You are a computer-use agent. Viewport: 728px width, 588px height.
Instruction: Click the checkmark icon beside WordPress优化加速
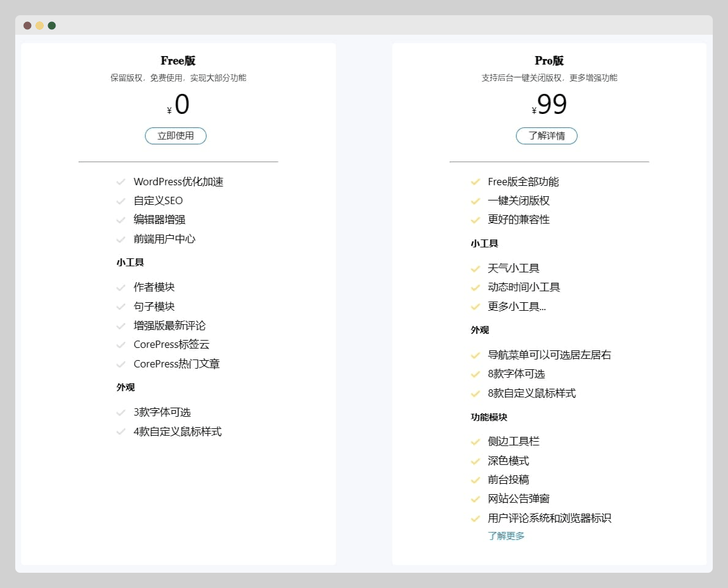click(x=121, y=182)
